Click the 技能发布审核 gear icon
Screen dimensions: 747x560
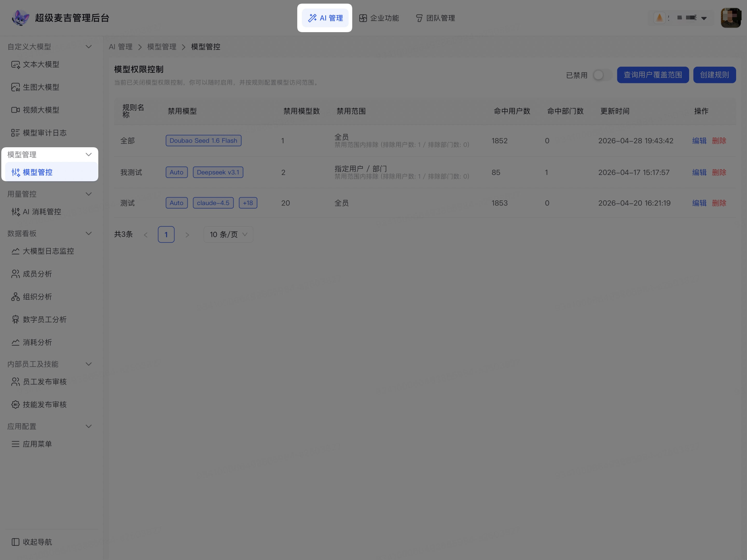[16, 405]
